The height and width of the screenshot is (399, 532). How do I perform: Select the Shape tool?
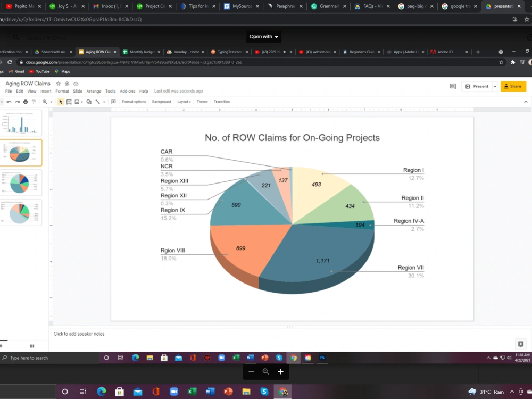point(89,102)
